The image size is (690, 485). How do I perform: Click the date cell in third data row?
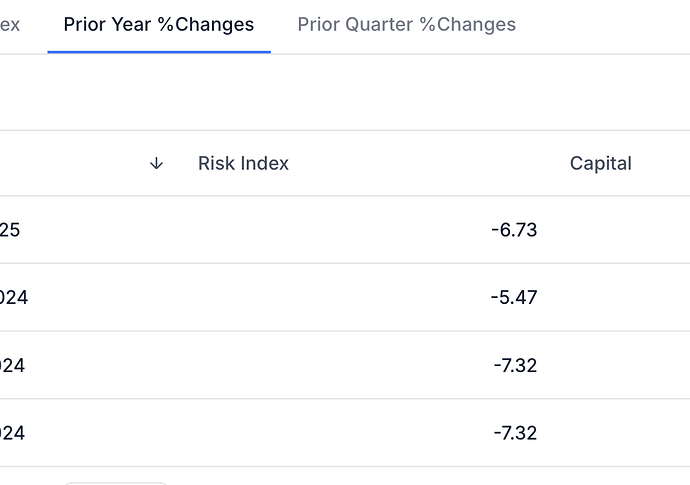pos(12,365)
